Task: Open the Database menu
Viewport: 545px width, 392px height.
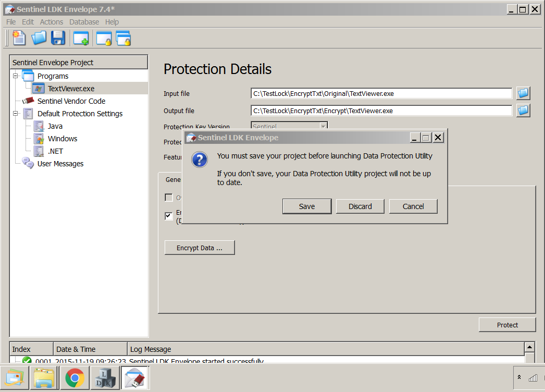Action: pos(83,21)
